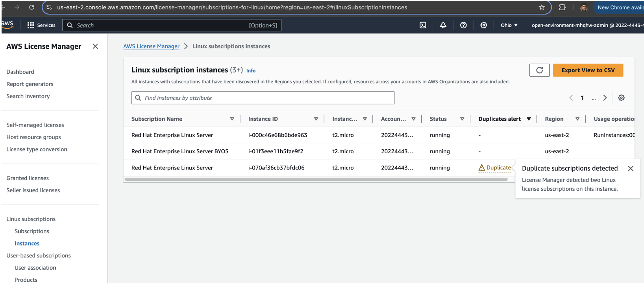Open Seller issued licenses page

click(x=33, y=190)
